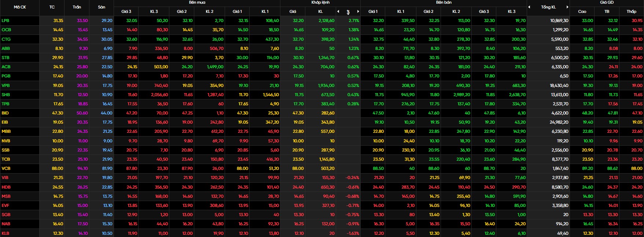Click LPB's 2.71% change value

(x=354, y=21)
